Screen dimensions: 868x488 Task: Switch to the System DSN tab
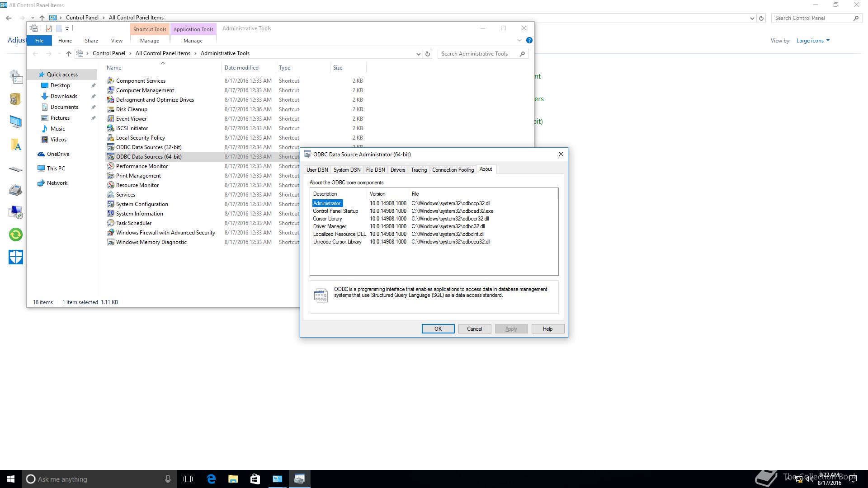[x=347, y=170]
